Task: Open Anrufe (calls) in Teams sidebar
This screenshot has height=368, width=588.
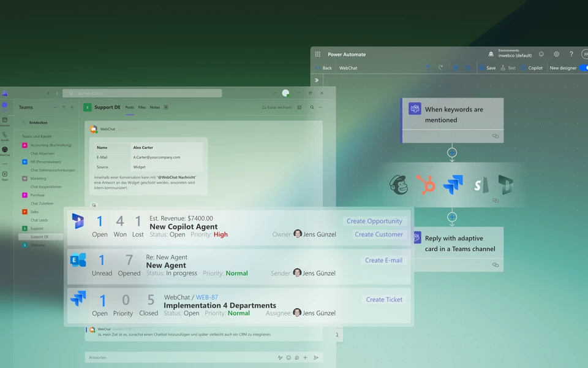Action: click(4, 136)
